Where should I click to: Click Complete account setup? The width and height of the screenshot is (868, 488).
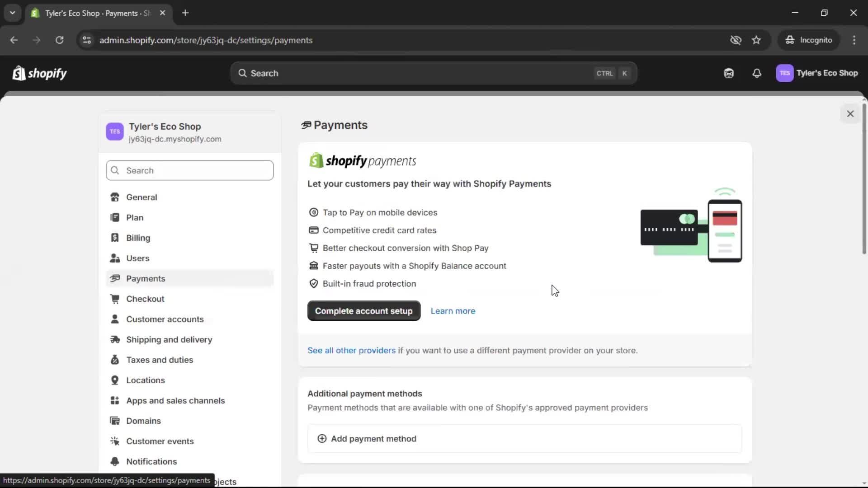363,311
